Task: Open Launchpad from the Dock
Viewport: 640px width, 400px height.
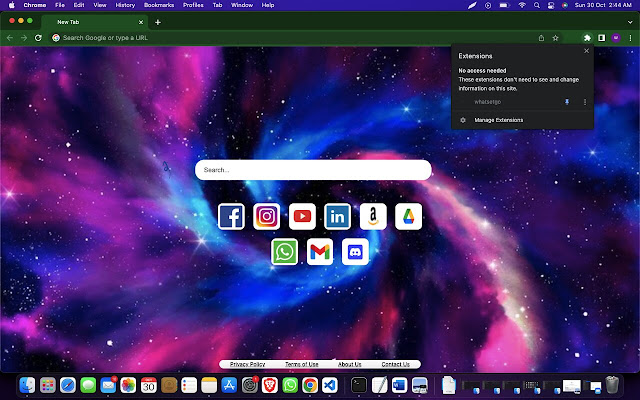Action: pyautogui.click(x=48, y=385)
